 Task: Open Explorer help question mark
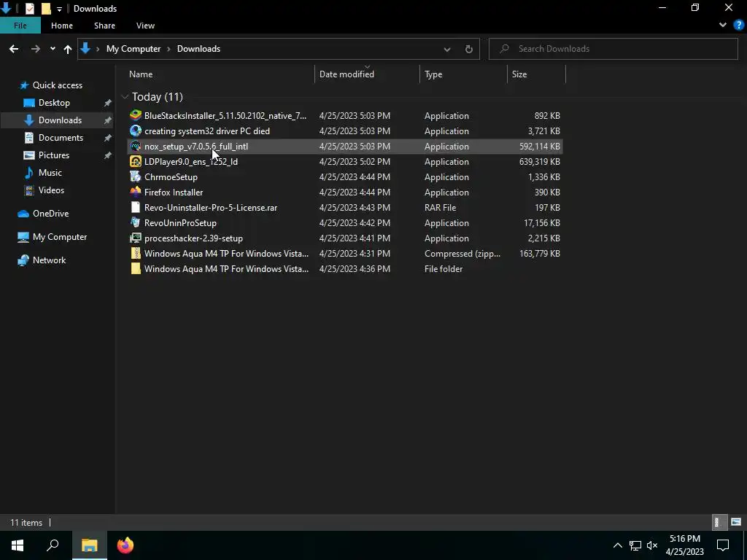coord(739,26)
